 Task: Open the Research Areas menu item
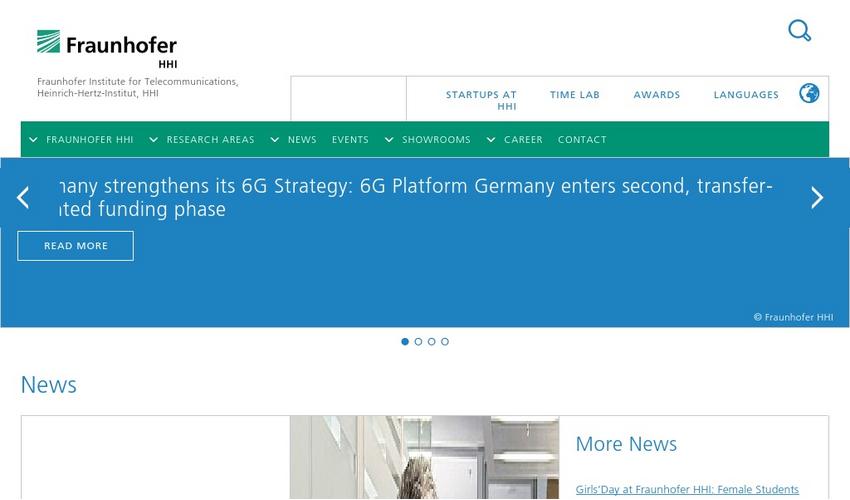tap(210, 139)
